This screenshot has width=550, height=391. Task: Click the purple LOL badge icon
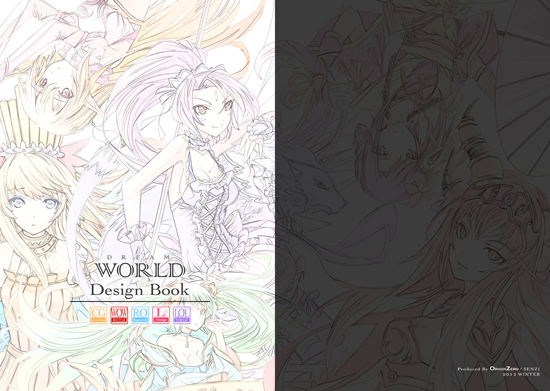click(182, 315)
